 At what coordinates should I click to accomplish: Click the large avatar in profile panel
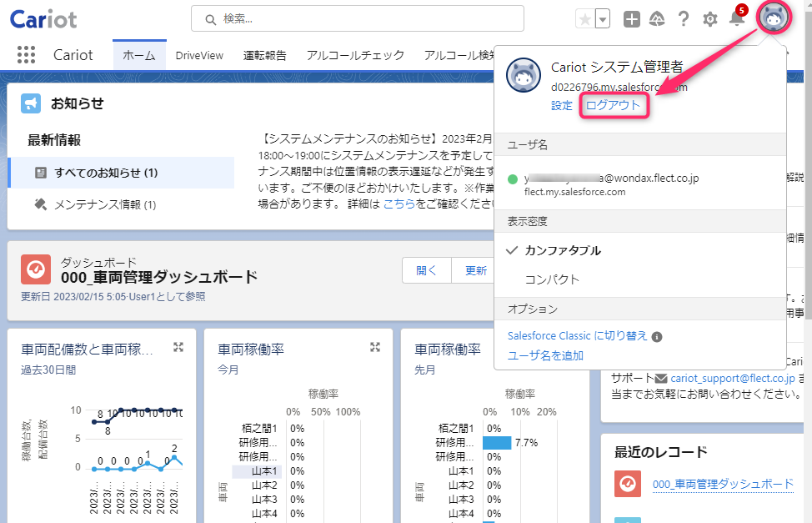[x=523, y=75]
